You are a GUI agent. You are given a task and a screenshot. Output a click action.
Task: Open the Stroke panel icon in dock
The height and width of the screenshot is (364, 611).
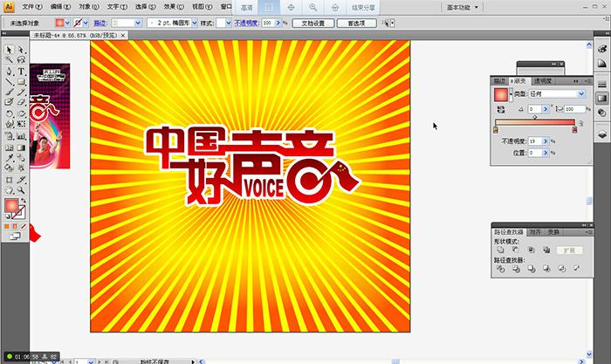[x=602, y=84]
